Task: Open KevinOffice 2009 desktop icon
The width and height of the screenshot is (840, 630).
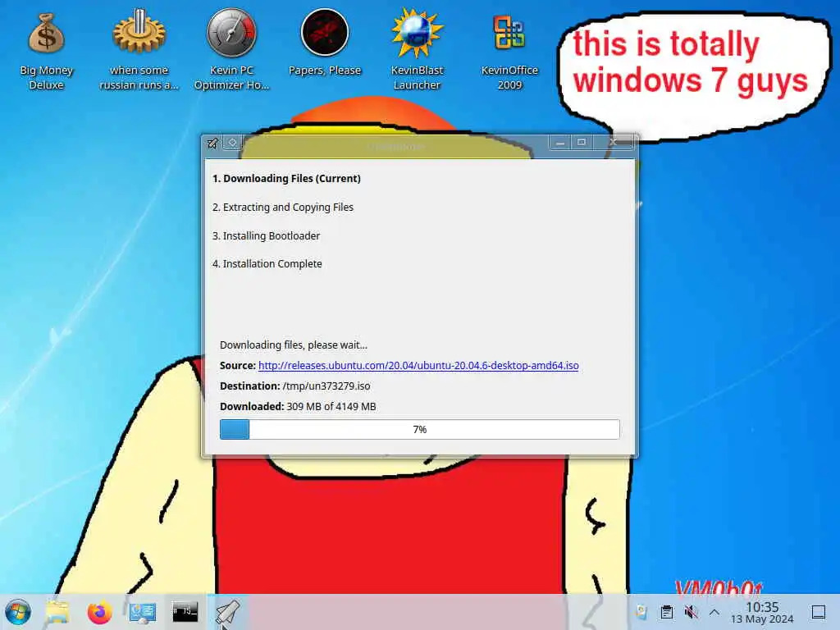Action: [509, 51]
